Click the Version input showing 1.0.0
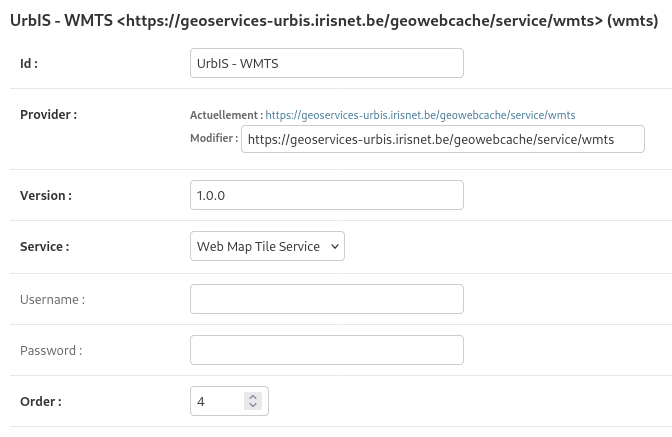 pyautogui.click(x=326, y=195)
